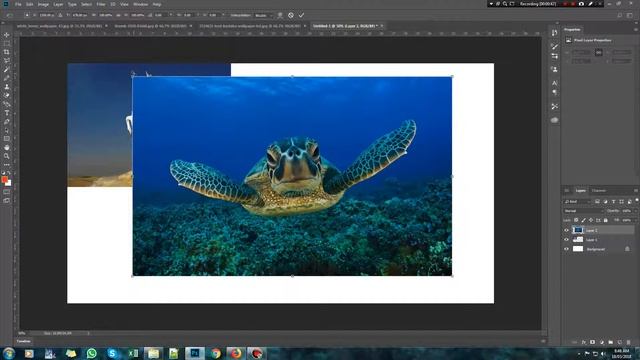Toggle layer filtering on/off switch
Screen dimensions: 640x360
tap(637, 200)
